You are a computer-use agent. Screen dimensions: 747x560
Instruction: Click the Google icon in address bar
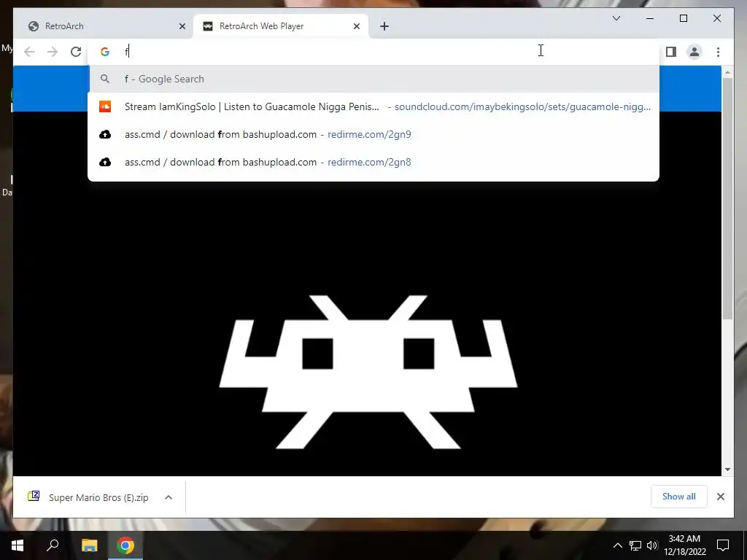[x=105, y=52]
